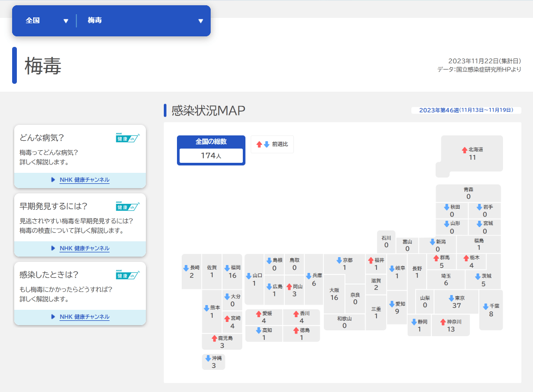533x392 pixels.
Task: Select the 大阪 prefecture tile on map
Action: [x=334, y=294]
